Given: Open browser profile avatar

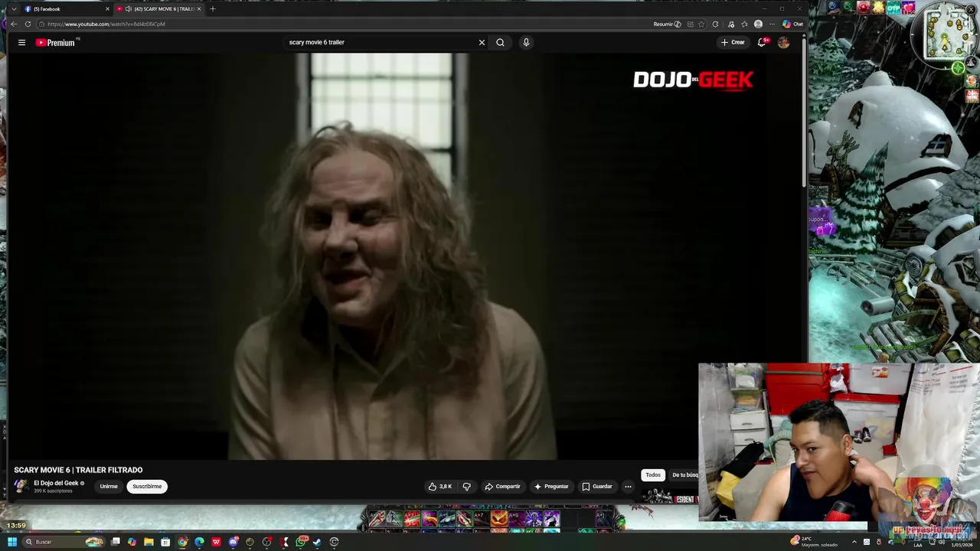Looking at the screenshot, I should [758, 24].
